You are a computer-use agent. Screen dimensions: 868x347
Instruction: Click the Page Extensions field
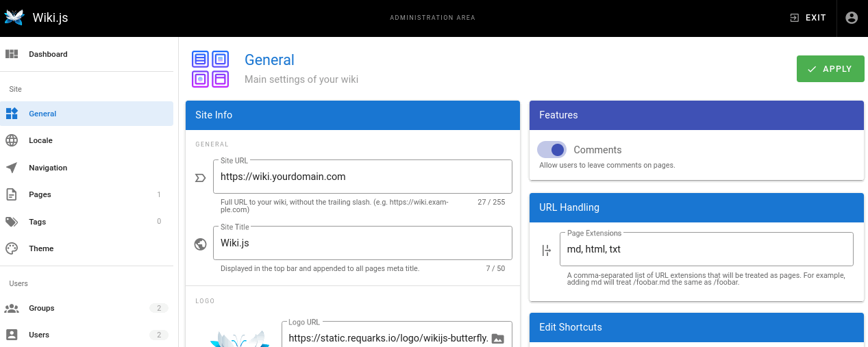pyautogui.click(x=706, y=249)
